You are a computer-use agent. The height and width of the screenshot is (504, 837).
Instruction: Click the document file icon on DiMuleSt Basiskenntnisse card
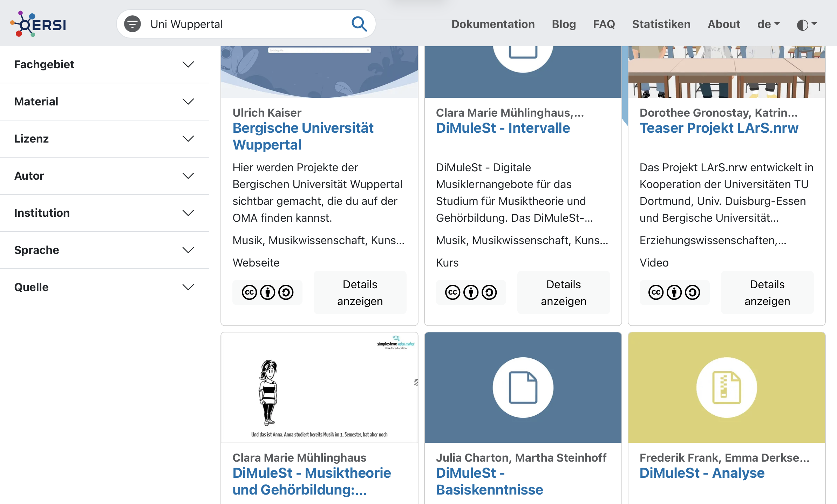pos(523,387)
